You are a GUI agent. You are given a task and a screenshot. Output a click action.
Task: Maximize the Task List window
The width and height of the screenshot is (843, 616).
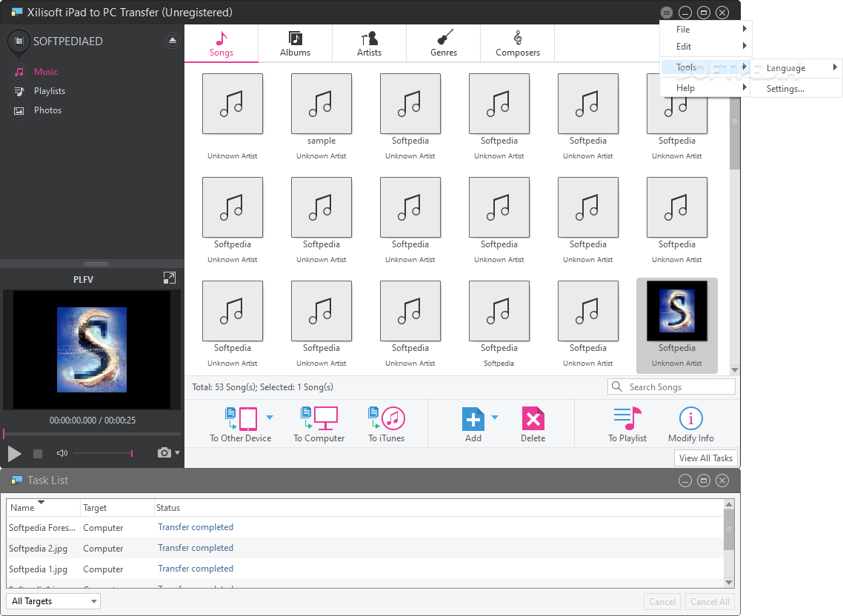[x=704, y=481]
